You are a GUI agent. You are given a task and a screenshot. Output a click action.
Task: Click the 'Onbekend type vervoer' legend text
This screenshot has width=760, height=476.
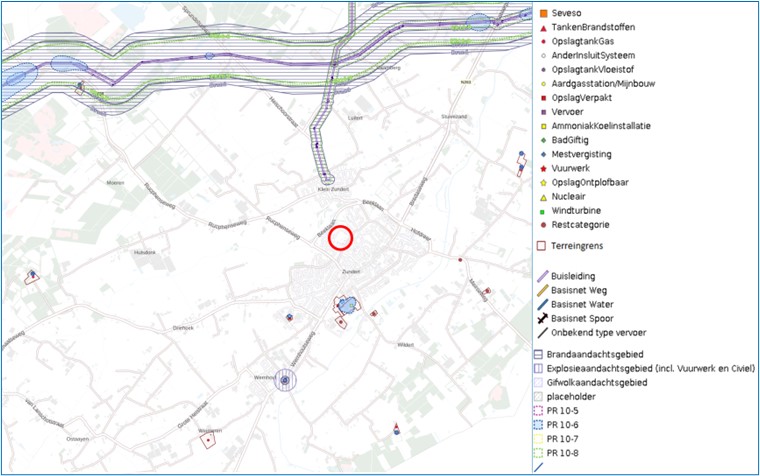coord(599,333)
